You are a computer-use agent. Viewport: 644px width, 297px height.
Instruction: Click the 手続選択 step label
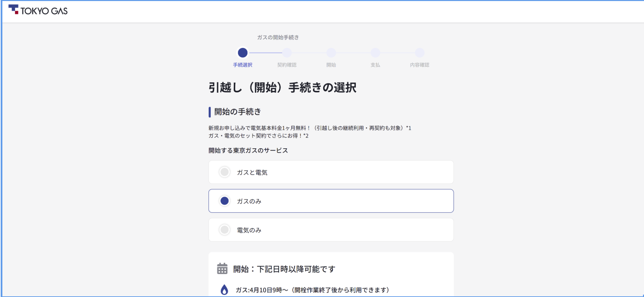click(x=243, y=65)
